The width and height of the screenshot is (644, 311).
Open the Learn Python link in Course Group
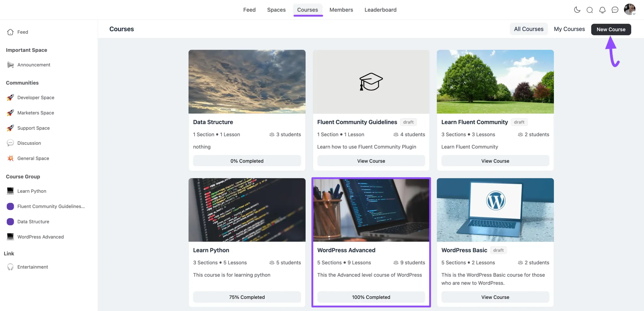32,191
